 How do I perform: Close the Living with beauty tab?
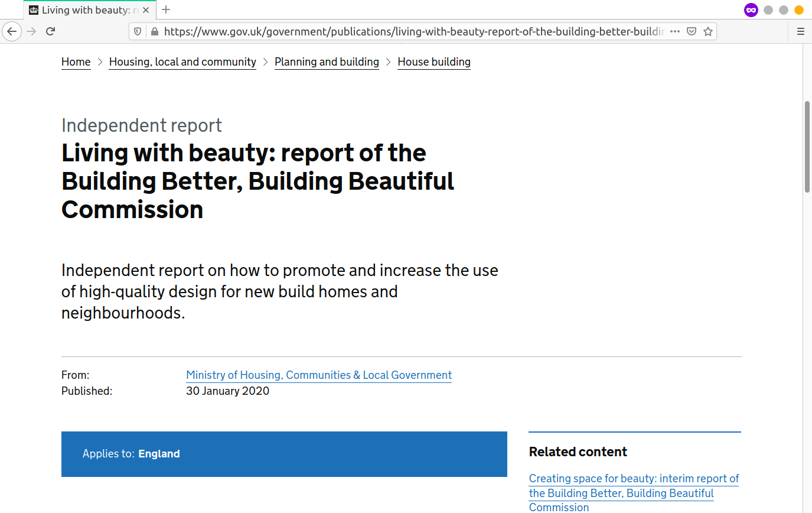[x=146, y=10]
